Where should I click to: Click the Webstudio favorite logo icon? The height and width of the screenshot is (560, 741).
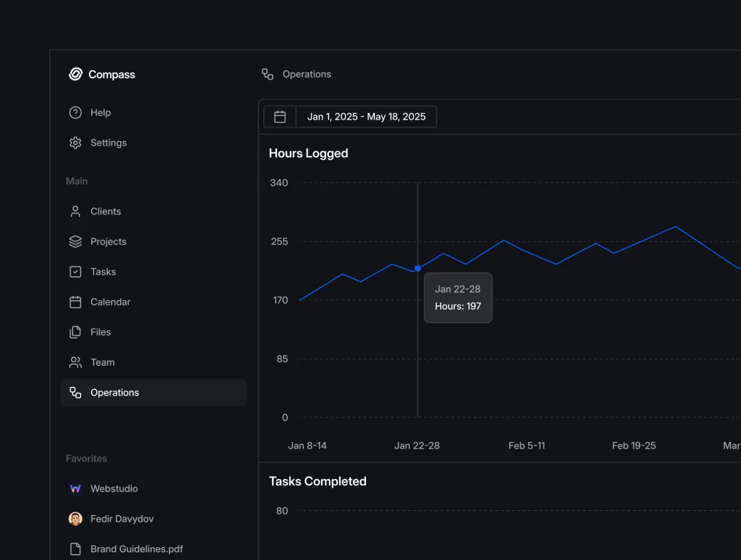tap(75, 489)
